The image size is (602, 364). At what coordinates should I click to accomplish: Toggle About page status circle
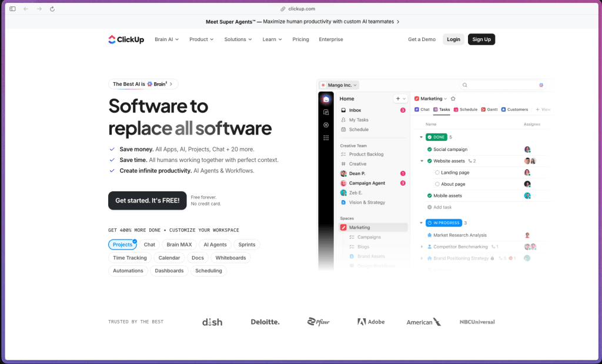tap(437, 184)
